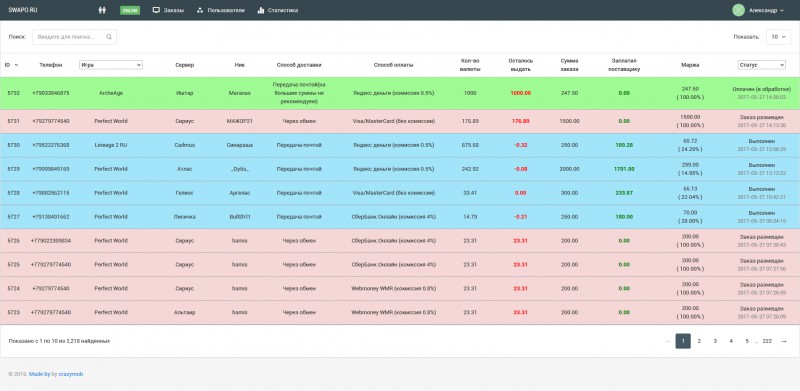Click the two-people icon in the top bar

click(102, 10)
